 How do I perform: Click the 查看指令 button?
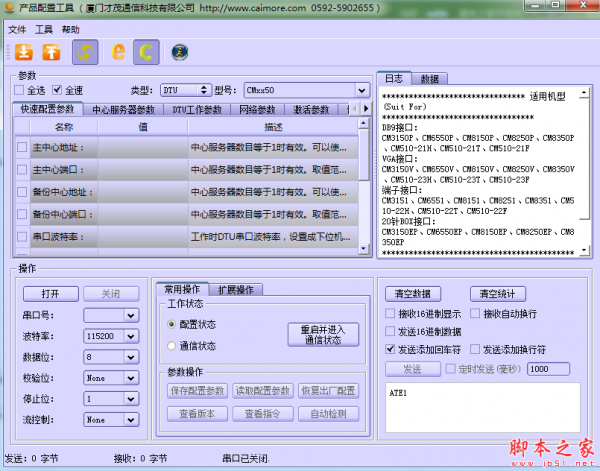(x=262, y=414)
